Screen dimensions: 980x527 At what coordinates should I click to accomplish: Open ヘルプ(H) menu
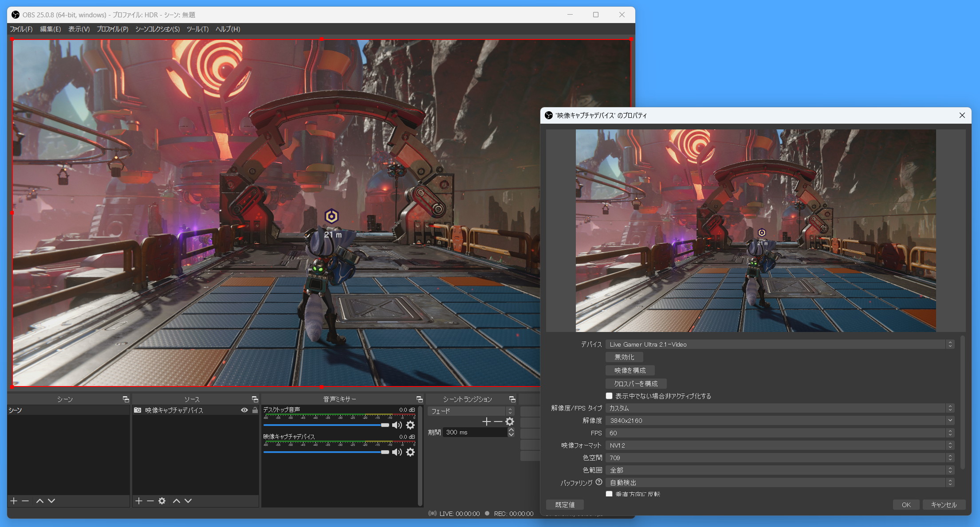[x=228, y=29]
